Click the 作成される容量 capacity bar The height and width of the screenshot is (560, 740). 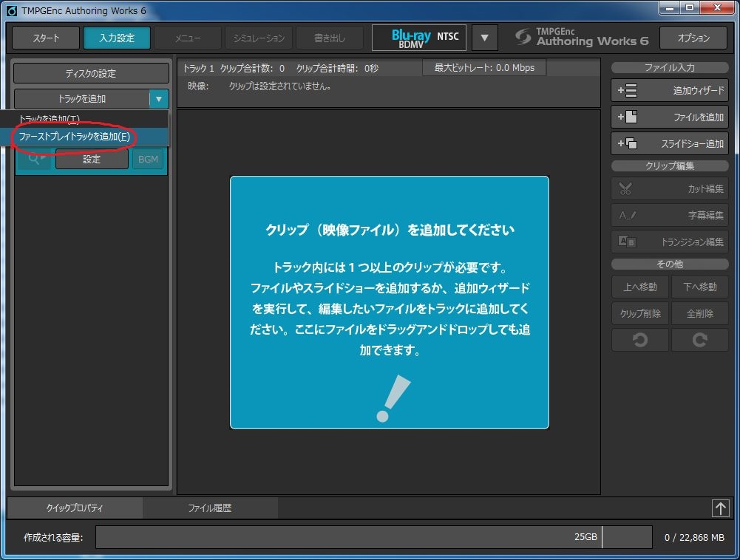click(374, 537)
